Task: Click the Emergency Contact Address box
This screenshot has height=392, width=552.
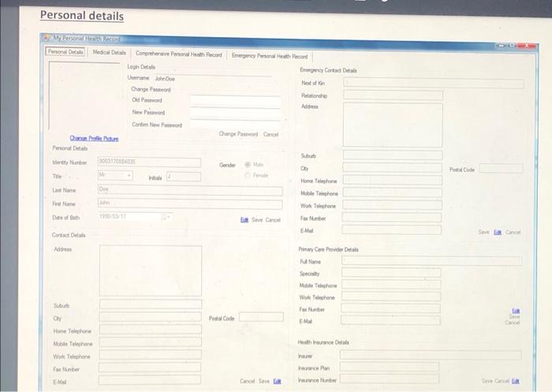Action: pyautogui.click(x=393, y=125)
